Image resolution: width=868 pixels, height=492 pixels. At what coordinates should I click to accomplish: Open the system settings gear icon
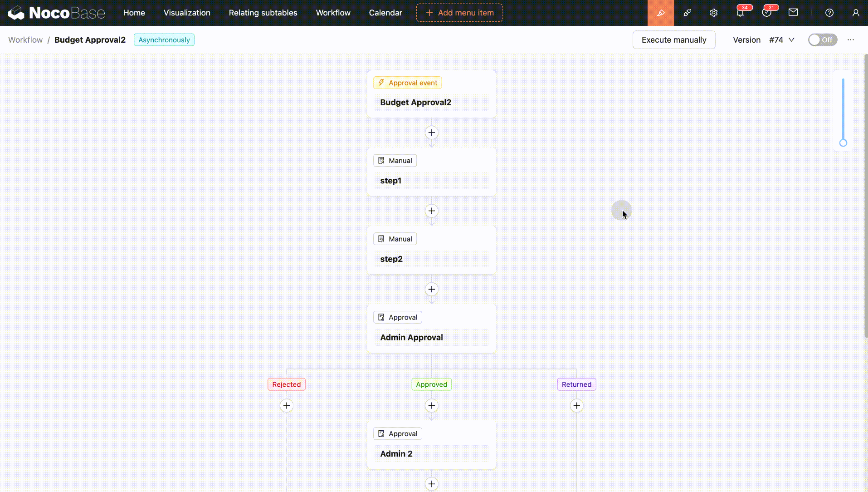click(714, 13)
